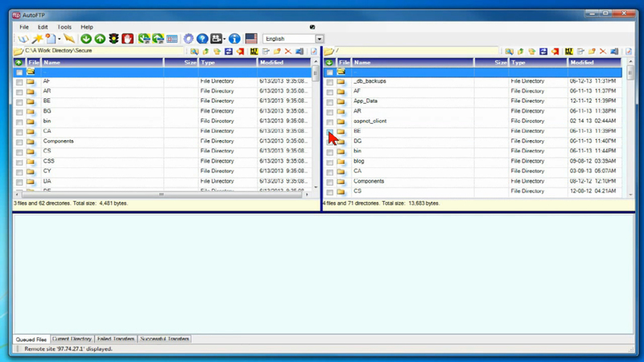Click the local path field C:\A Work Directory\Secure
This screenshot has width=644, height=362.
pyautogui.click(x=104, y=51)
